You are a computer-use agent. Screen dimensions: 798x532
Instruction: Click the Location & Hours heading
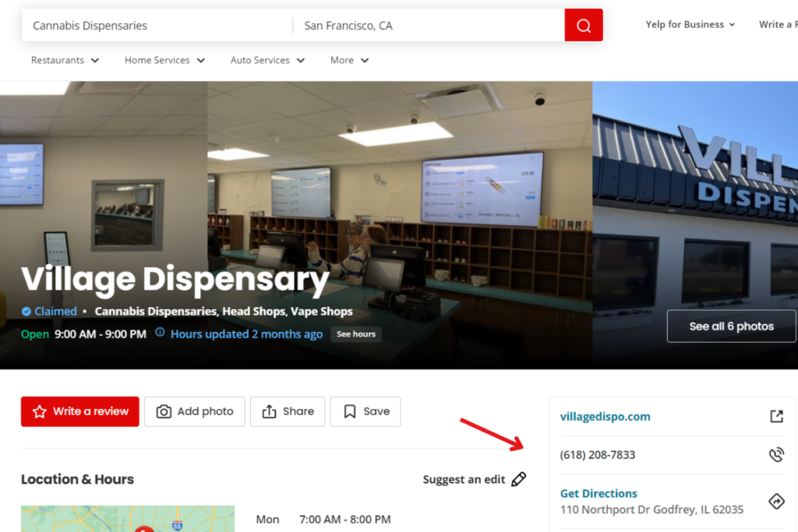pyautogui.click(x=77, y=479)
